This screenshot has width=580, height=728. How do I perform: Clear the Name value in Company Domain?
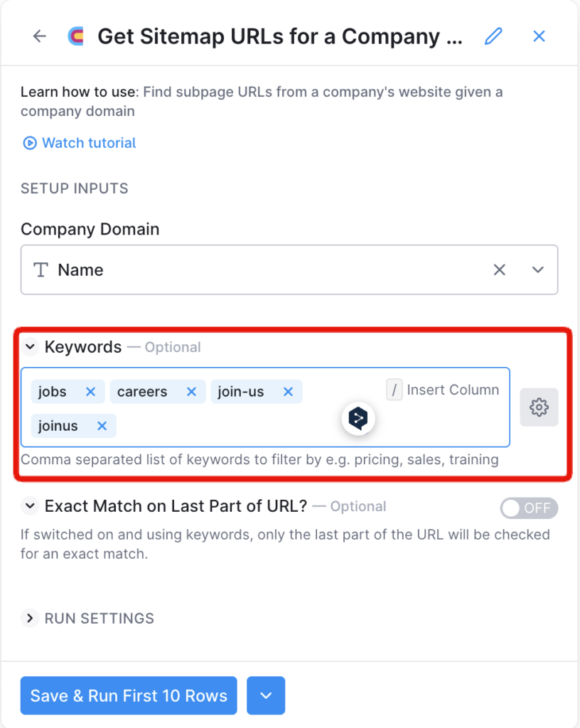tap(499, 269)
